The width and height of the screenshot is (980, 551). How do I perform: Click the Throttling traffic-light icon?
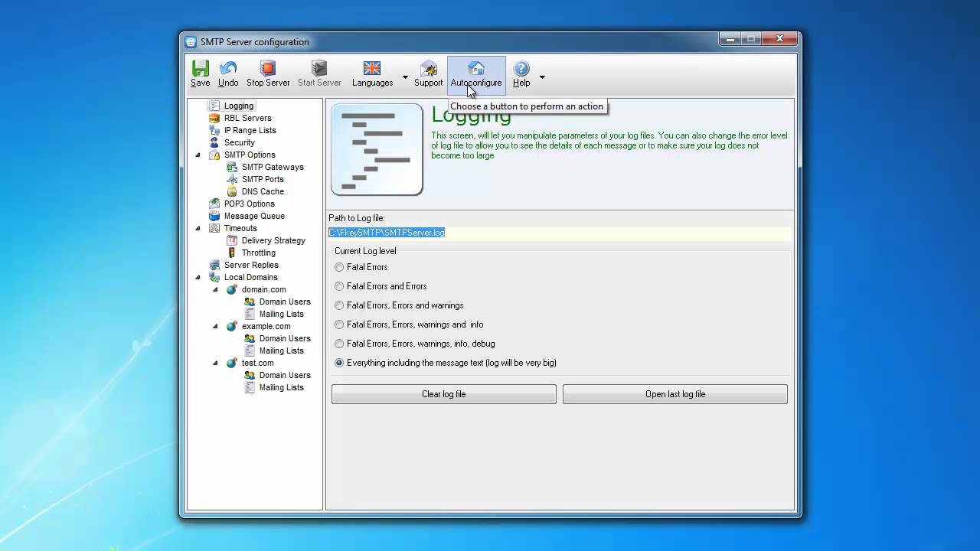point(232,253)
